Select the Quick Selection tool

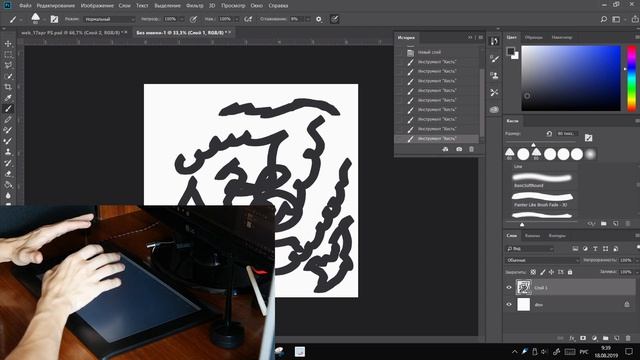pyautogui.click(x=8, y=76)
